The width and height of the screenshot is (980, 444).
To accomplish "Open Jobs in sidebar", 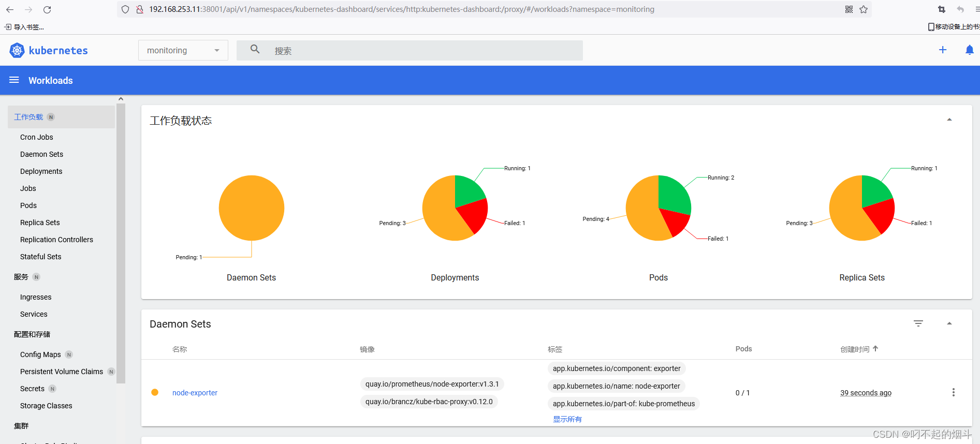I will pyautogui.click(x=28, y=188).
